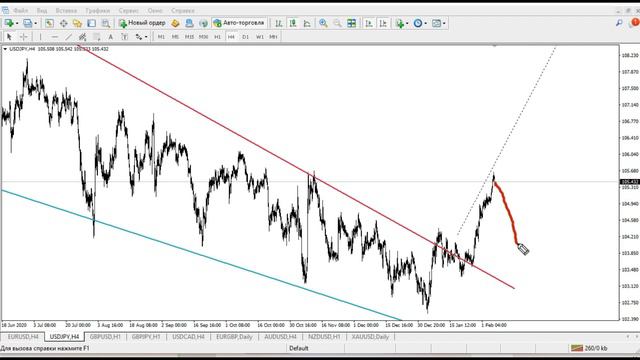Switch to XAUUSD,Daily chart tab
Viewport: 640px width, 360px height.
[x=370, y=337]
